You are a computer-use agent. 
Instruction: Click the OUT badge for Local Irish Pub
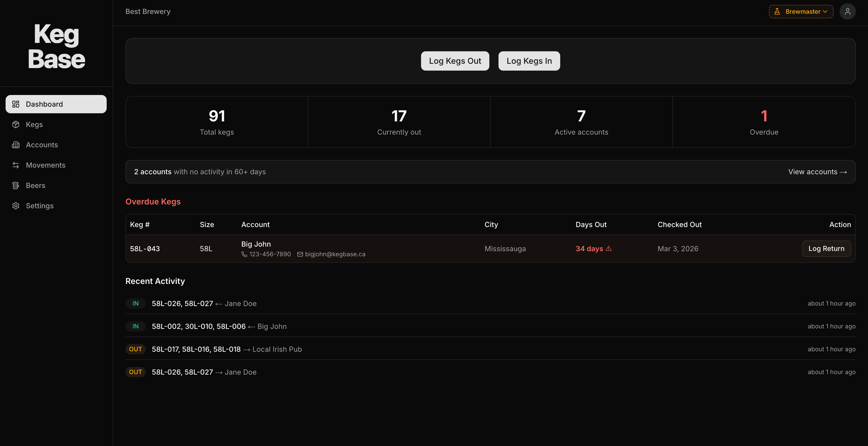135,349
